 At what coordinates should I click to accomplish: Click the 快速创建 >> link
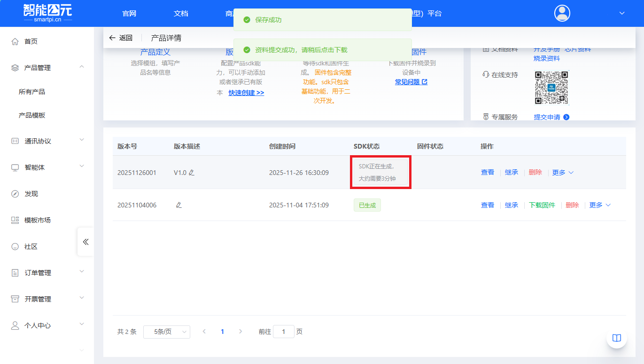click(246, 93)
